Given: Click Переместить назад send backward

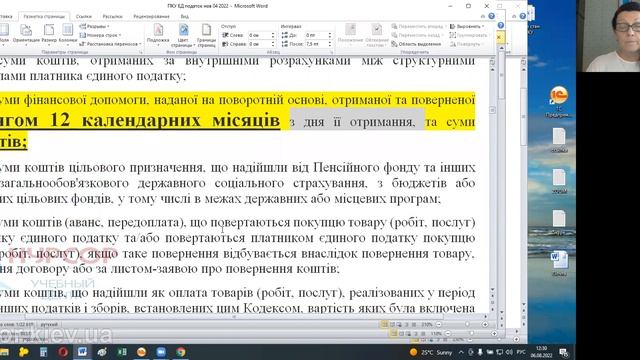Looking at the screenshot, I should [x=417, y=35].
